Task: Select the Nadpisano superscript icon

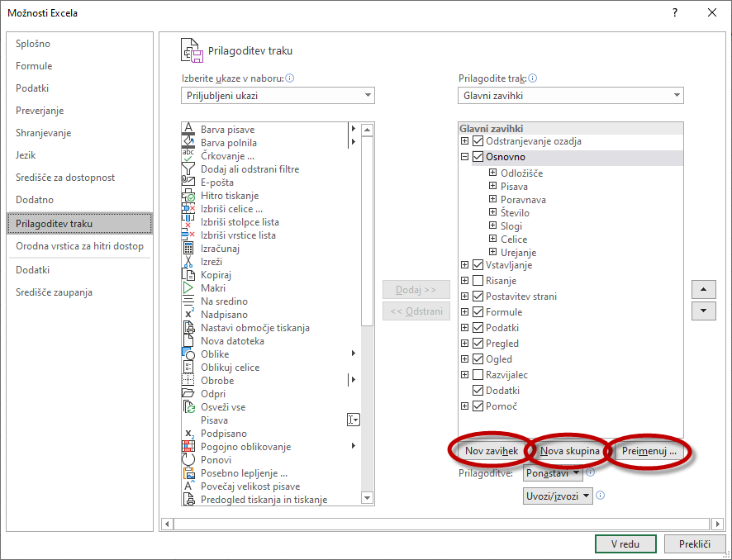Action: tap(188, 314)
